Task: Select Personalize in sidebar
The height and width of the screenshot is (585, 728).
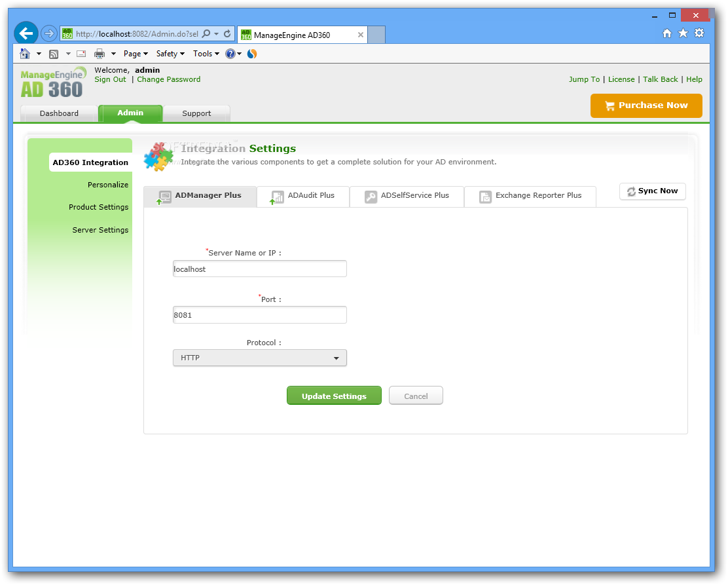Action: click(x=108, y=185)
